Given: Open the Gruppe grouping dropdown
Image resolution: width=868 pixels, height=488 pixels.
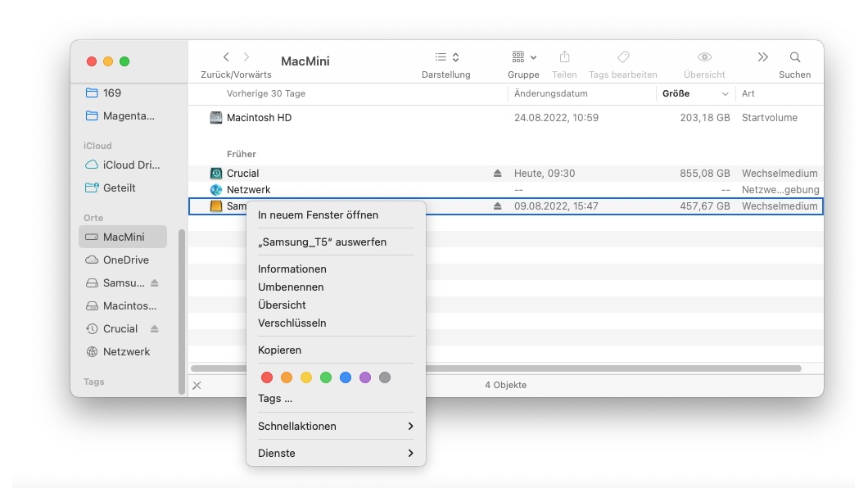Looking at the screenshot, I should pyautogui.click(x=524, y=57).
